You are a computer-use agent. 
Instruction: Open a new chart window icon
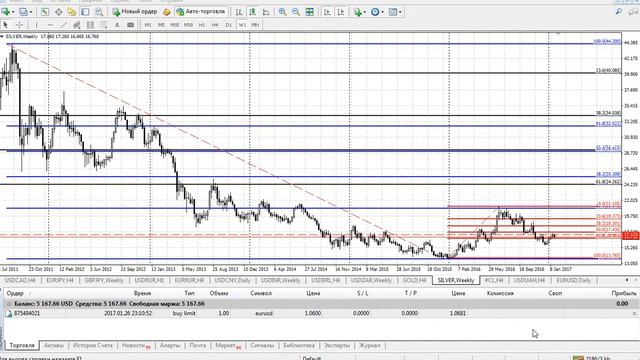[x=6, y=12]
